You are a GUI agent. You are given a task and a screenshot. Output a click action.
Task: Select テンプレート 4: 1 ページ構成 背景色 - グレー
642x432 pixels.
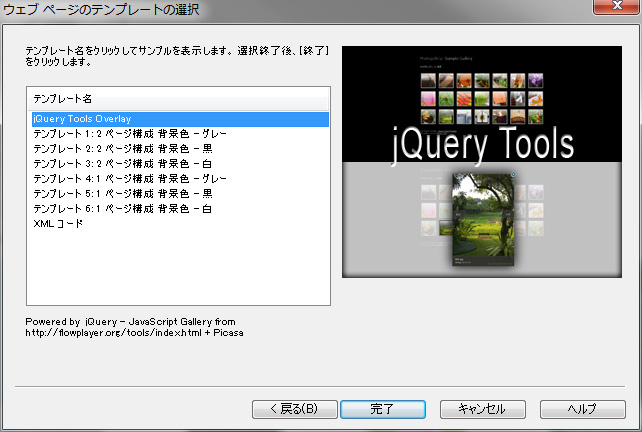coord(180,179)
